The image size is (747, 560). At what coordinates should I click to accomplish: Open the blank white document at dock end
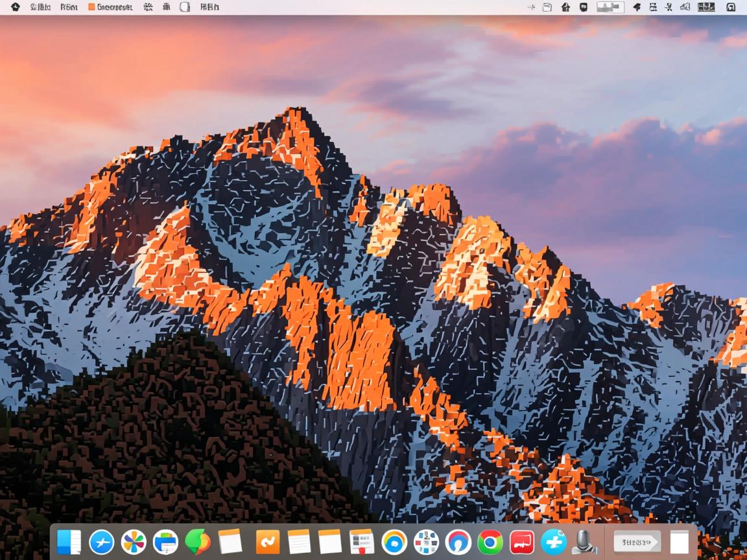coord(679,542)
